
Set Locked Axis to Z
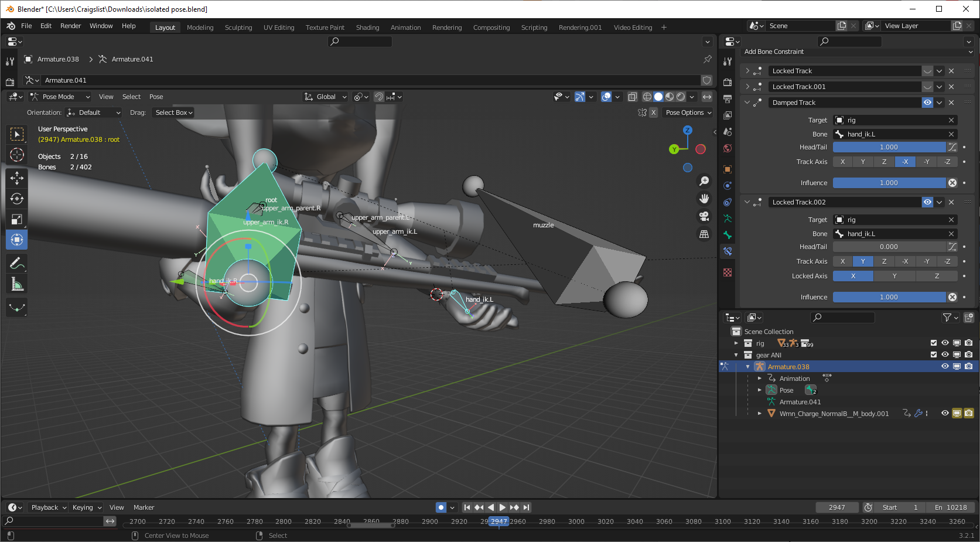pyautogui.click(x=937, y=276)
